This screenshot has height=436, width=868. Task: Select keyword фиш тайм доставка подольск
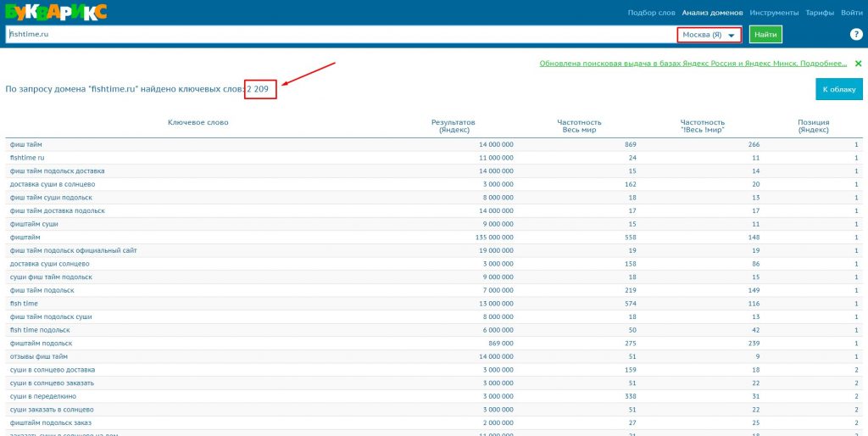(x=57, y=211)
